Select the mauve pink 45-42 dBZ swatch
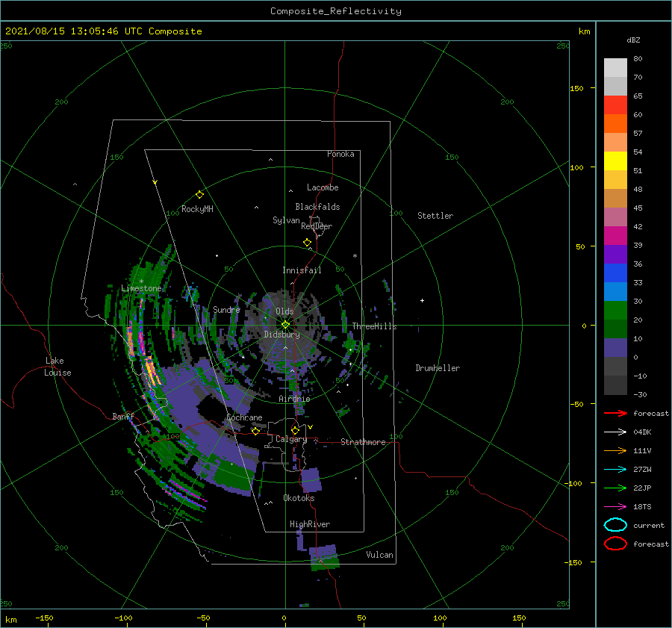The image size is (672, 628). point(615,217)
